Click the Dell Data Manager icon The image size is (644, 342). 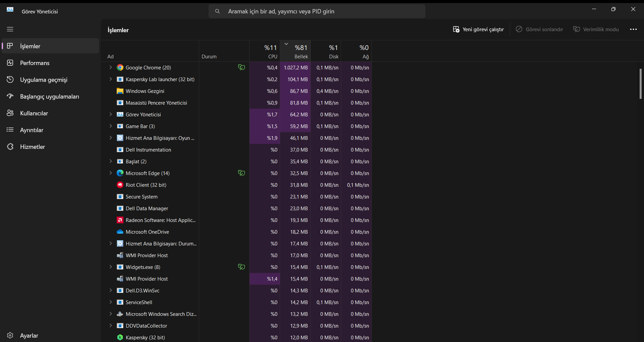pyautogui.click(x=120, y=208)
